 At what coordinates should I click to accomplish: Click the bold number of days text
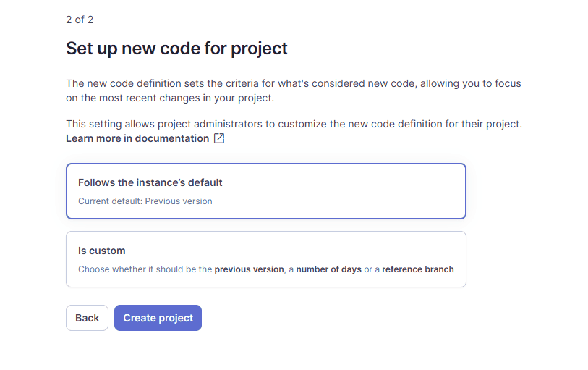(x=328, y=269)
